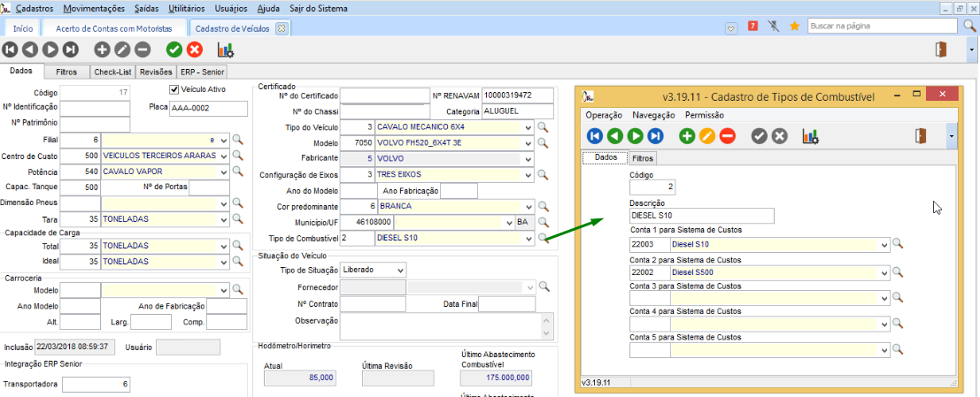Click the green confirm checkmark in main toolbar

174,50
